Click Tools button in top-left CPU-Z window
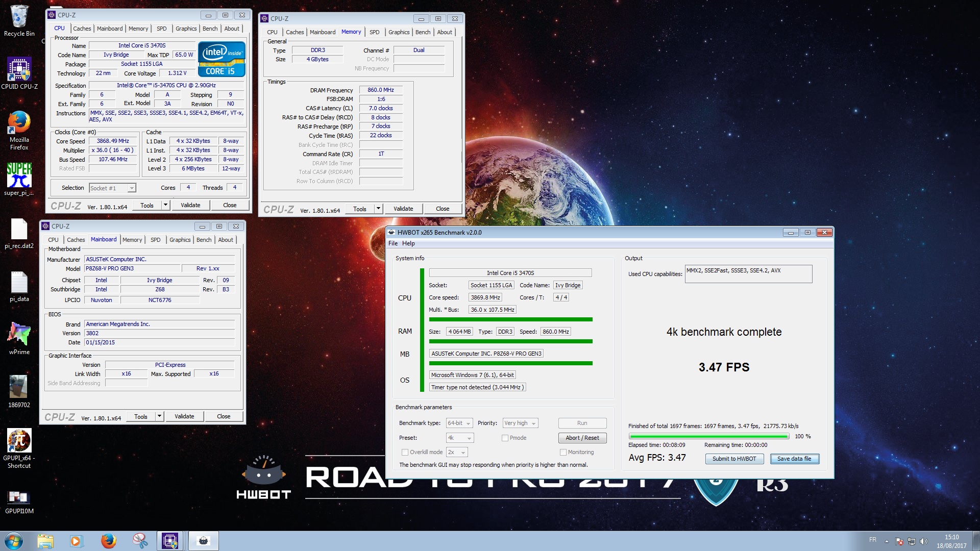The image size is (980, 551). [147, 205]
